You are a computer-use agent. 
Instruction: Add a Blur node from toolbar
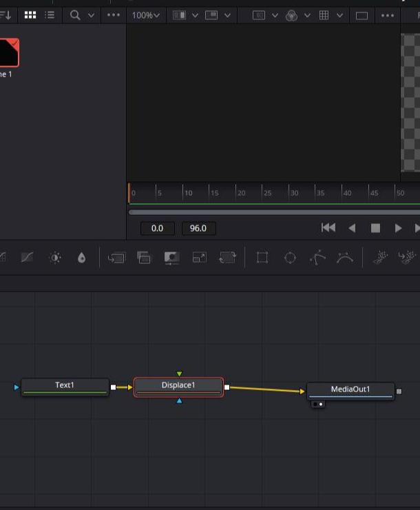point(81,258)
